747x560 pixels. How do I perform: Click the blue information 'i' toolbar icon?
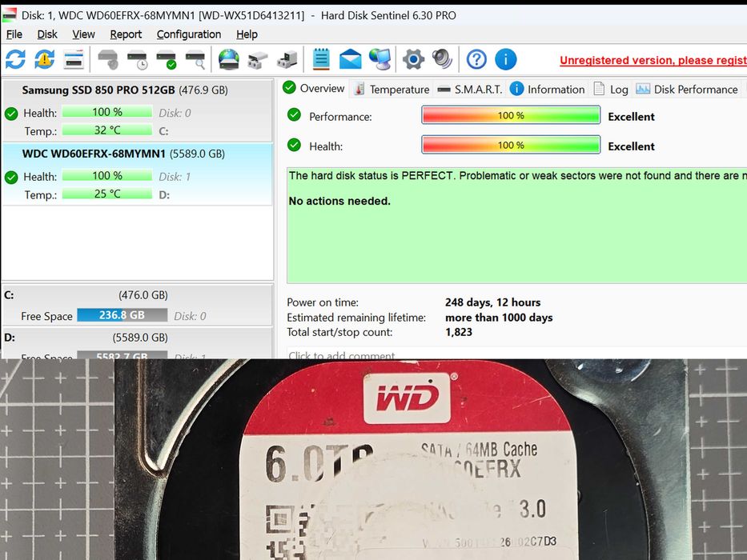(505, 59)
